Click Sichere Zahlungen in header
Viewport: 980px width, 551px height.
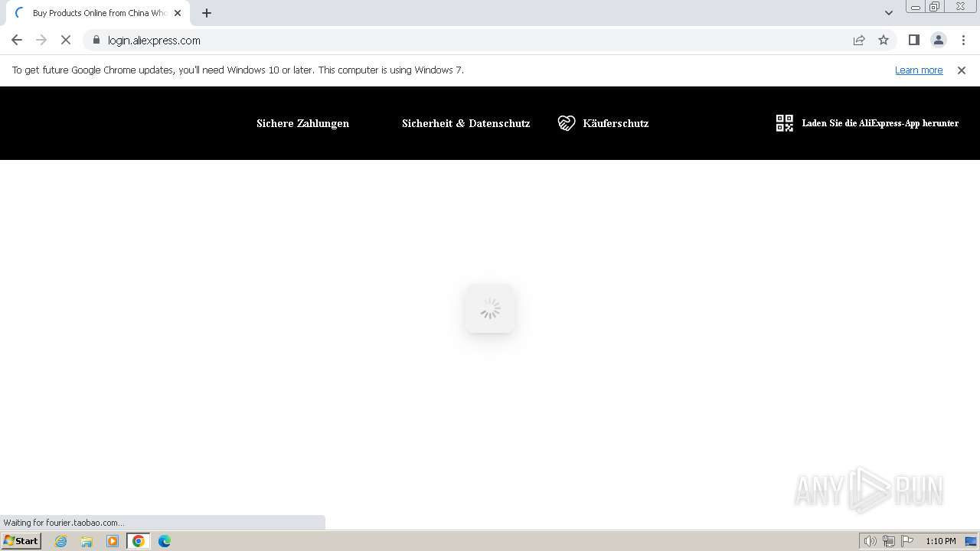302,123
